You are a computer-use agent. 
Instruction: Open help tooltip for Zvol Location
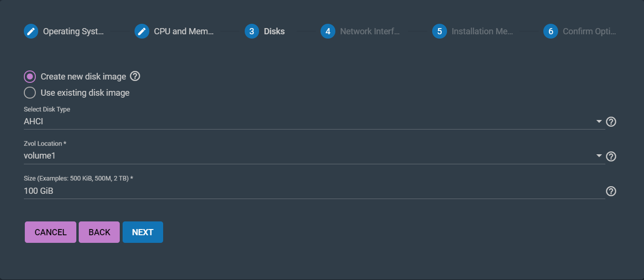pyautogui.click(x=611, y=157)
